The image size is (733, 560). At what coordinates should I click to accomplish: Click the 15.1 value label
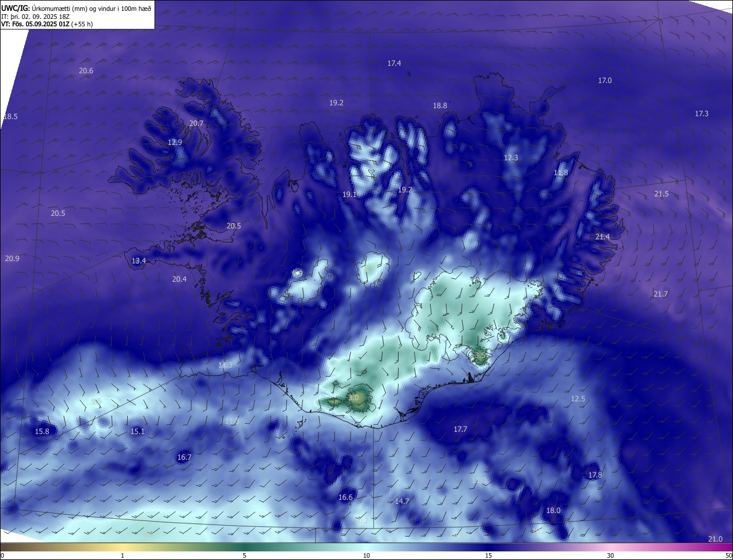coord(137,431)
